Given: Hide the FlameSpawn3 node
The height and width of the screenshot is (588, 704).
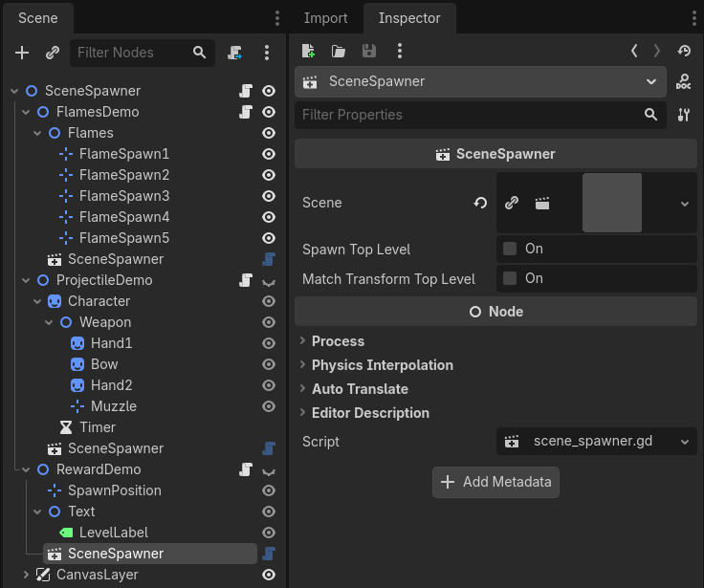Looking at the screenshot, I should 269,196.
